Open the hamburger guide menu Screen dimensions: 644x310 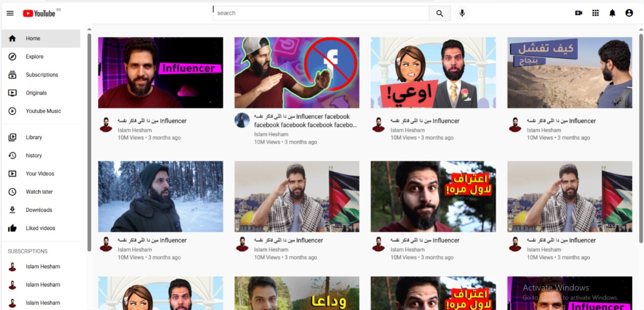click(10, 13)
